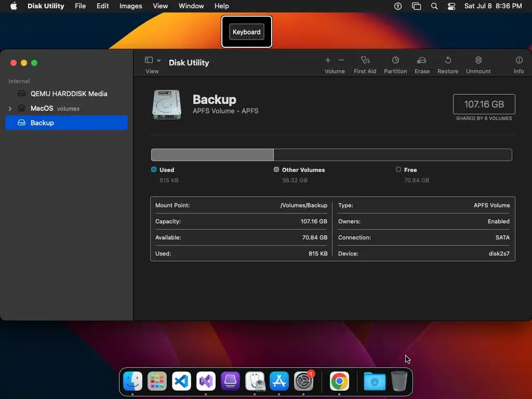Viewport: 532px width, 399px height.
Task: Click the Capacity value 107.16 GB
Action: pos(314,221)
